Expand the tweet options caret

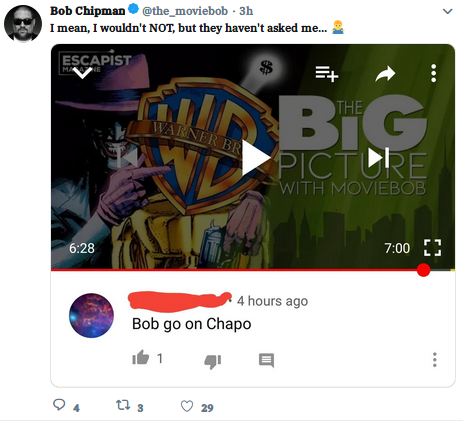point(447,11)
